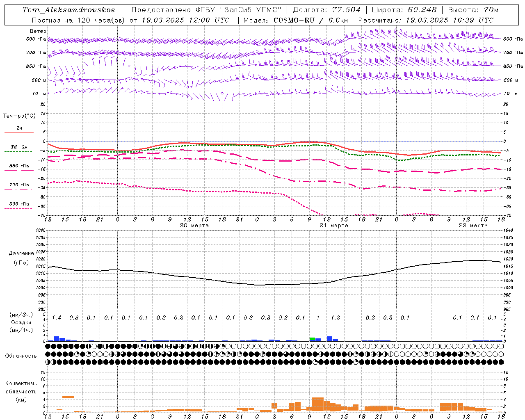This screenshot has width=525, height=420.
Task: Click the "Давление" pressure panel label
Action: click(x=21, y=253)
